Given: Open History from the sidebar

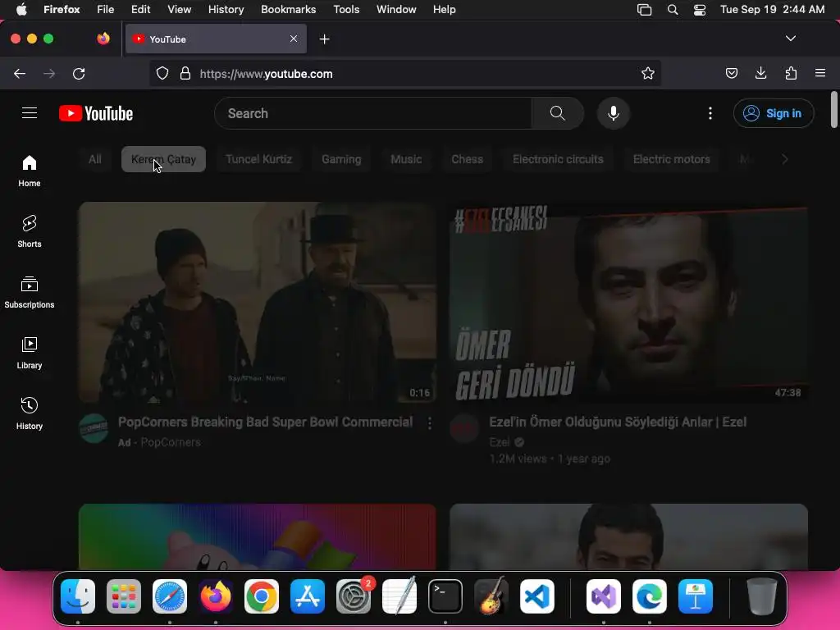Looking at the screenshot, I should (x=30, y=413).
